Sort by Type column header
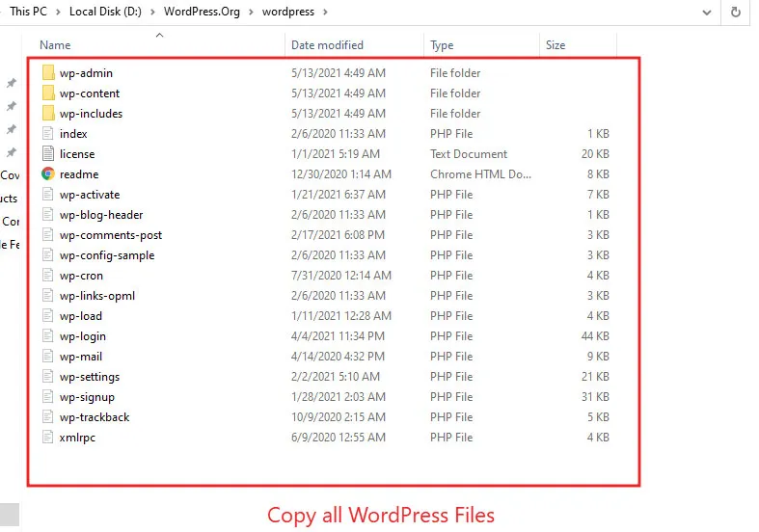 [442, 45]
